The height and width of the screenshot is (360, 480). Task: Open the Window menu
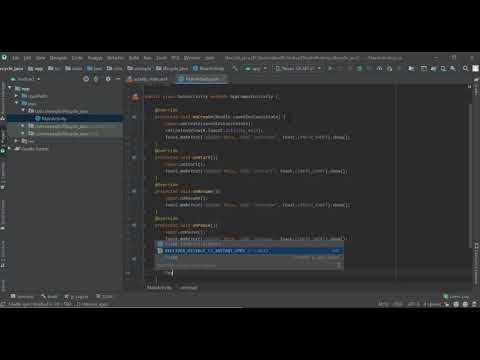click(192, 58)
